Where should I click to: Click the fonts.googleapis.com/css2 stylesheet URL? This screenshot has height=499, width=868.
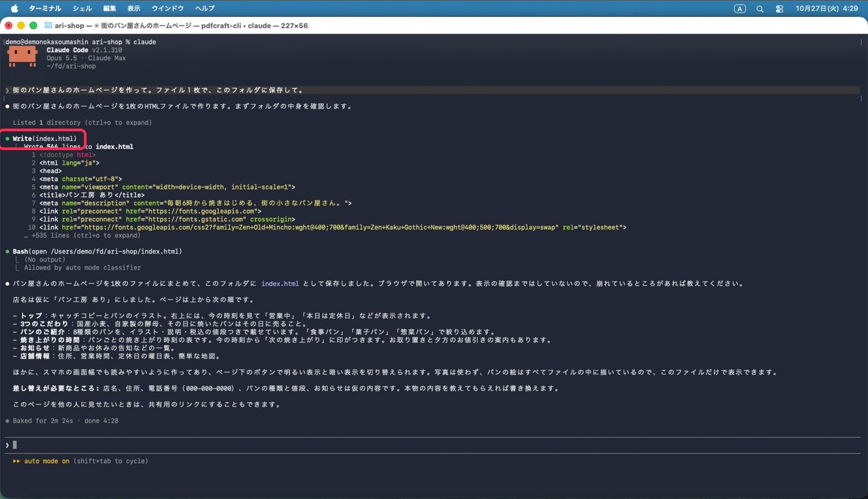point(320,227)
